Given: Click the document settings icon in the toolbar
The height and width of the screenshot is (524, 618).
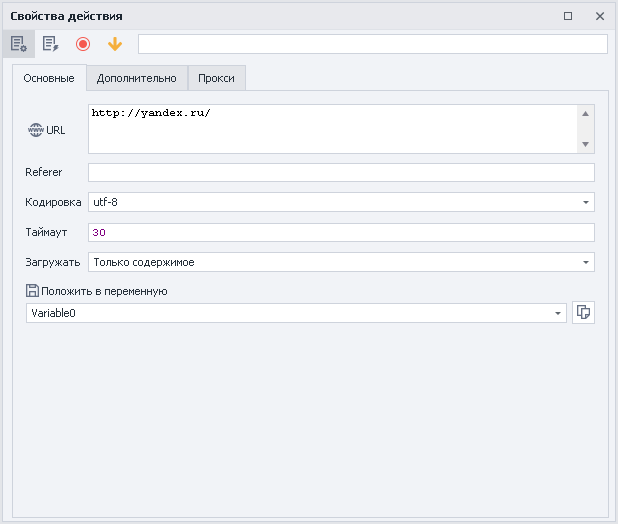Looking at the screenshot, I should pos(18,44).
